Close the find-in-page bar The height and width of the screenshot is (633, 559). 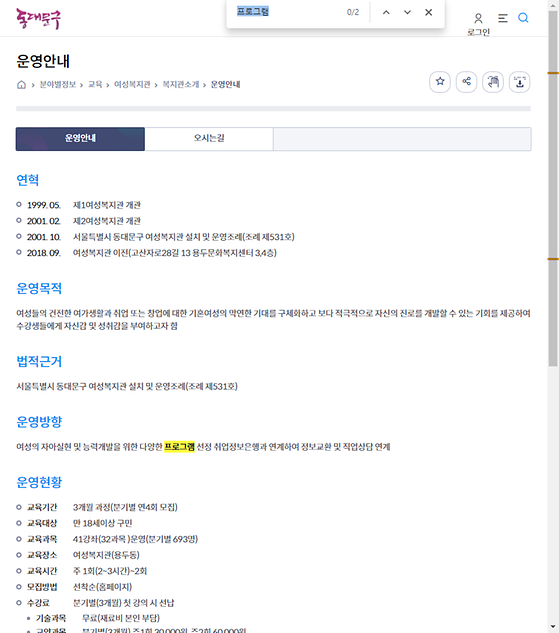pos(429,13)
